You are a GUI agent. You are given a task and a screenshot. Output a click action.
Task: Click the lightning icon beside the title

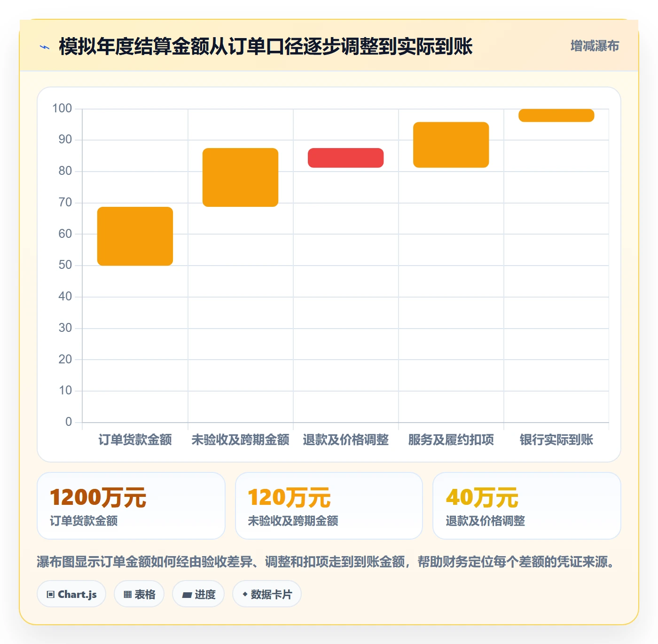45,47
